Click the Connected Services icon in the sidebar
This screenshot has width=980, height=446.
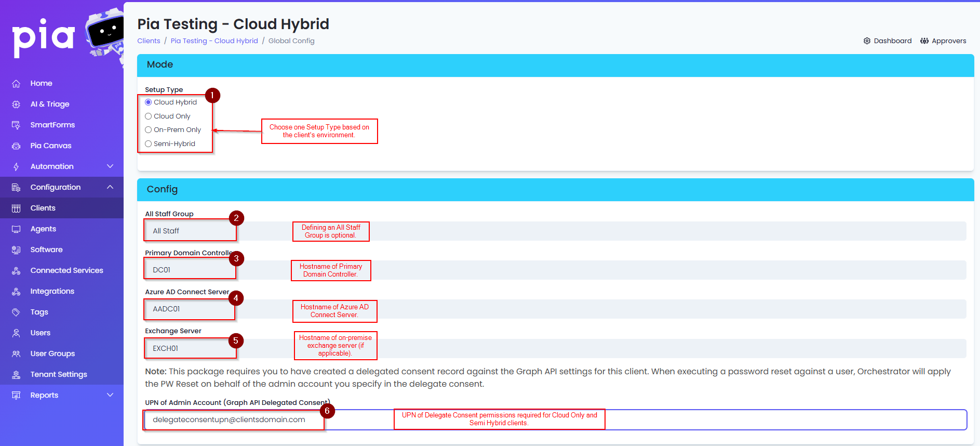(16, 270)
